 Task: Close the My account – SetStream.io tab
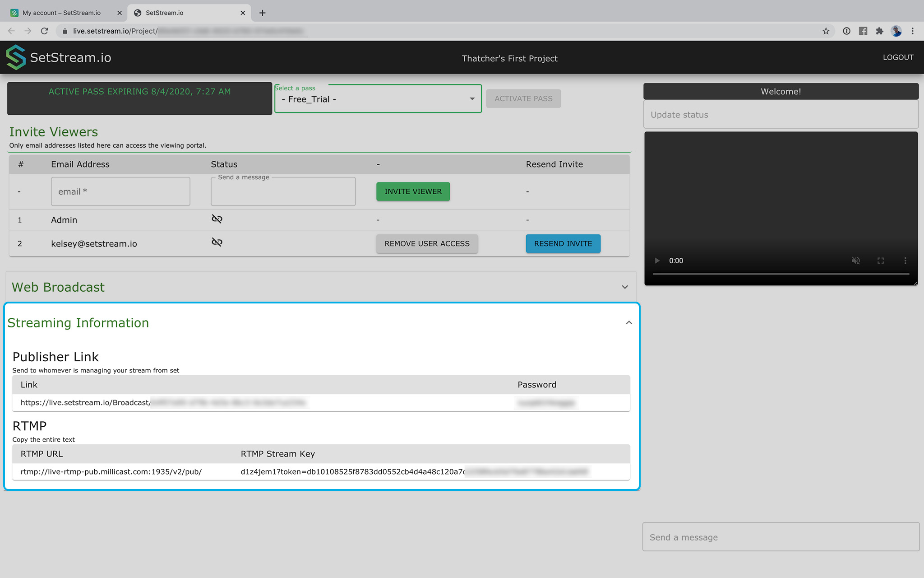pyautogui.click(x=120, y=13)
